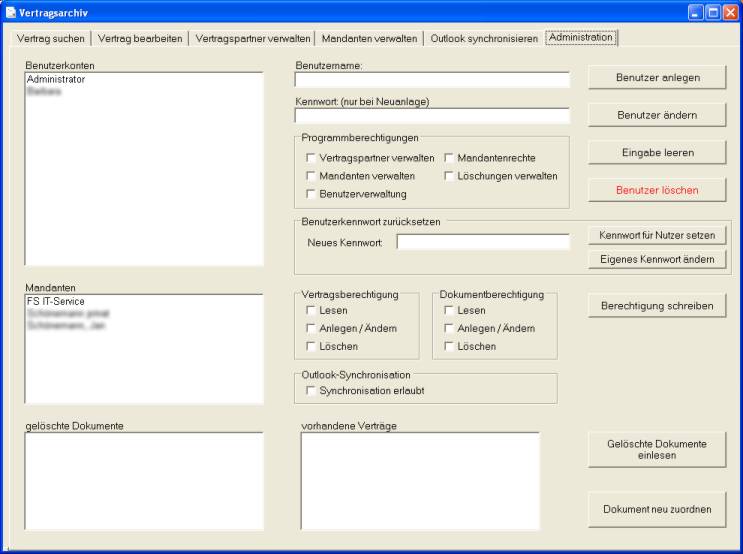
Task: Enable Vertragspartner verwalten permission checkbox
Action: [x=312, y=158]
